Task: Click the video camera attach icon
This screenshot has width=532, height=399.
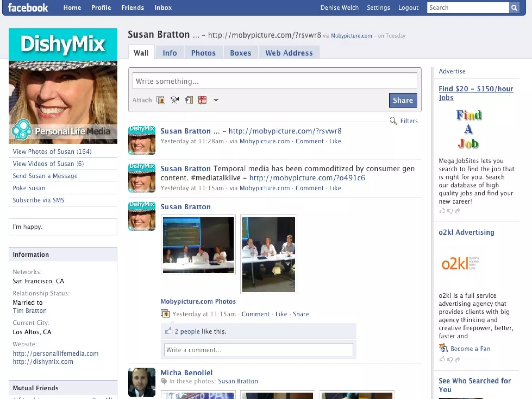Action: click(x=175, y=100)
